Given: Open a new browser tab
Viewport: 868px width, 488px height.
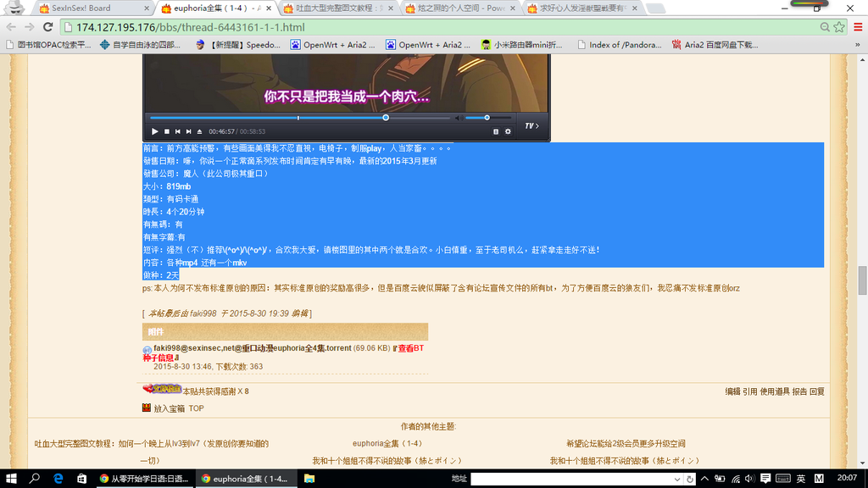Looking at the screenshot, I should [655, 8].
